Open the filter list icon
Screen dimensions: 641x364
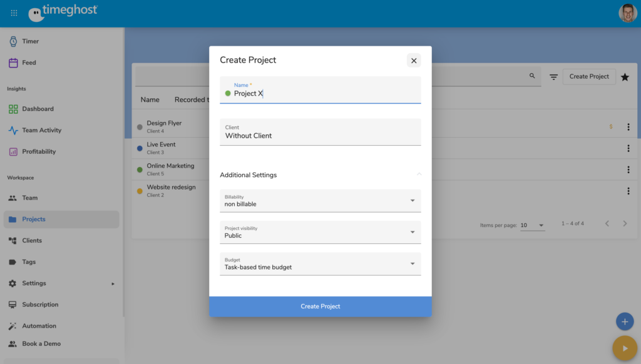(x=553, y=77)
